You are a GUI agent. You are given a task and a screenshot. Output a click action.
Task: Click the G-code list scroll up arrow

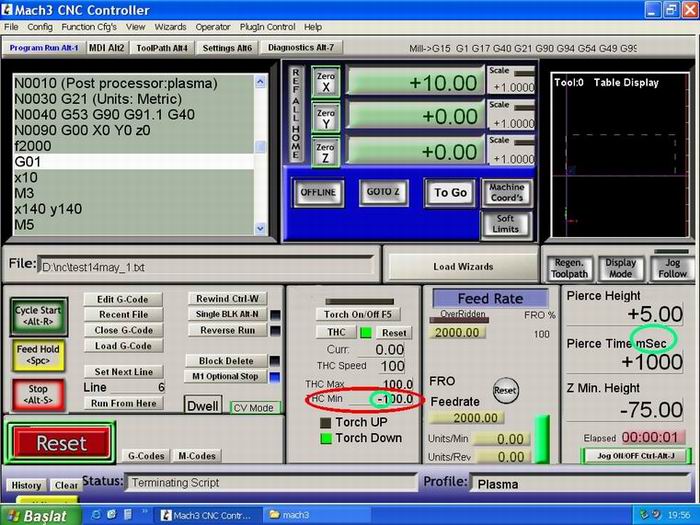click(260, 82)
